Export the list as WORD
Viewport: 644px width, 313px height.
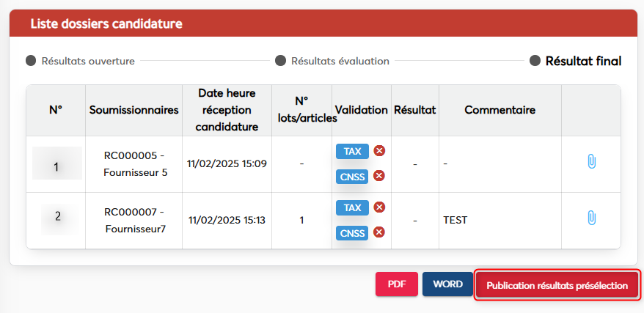tap(447, 284)
